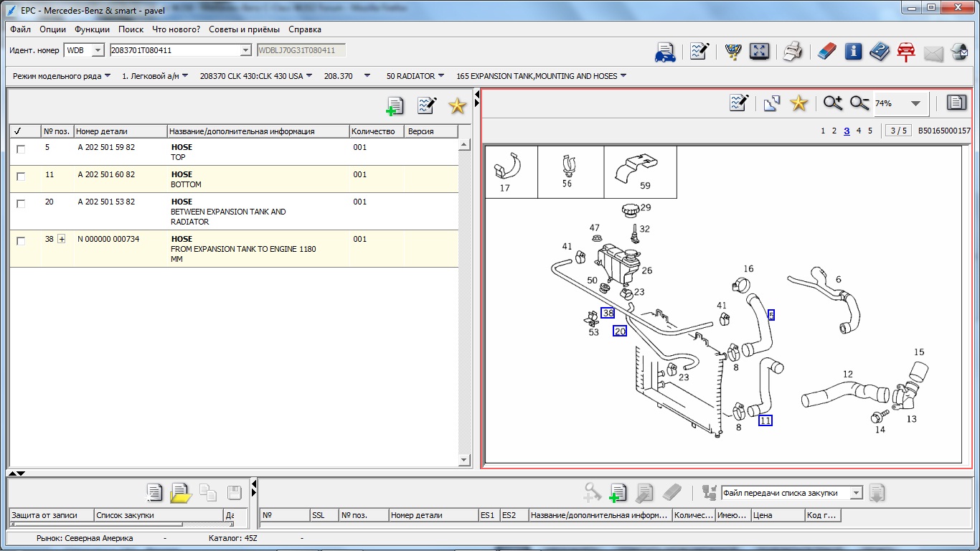The height and width of the screenshot is (551, 980).
Task: Click the VIN number input field
Action: coord(174,50)
